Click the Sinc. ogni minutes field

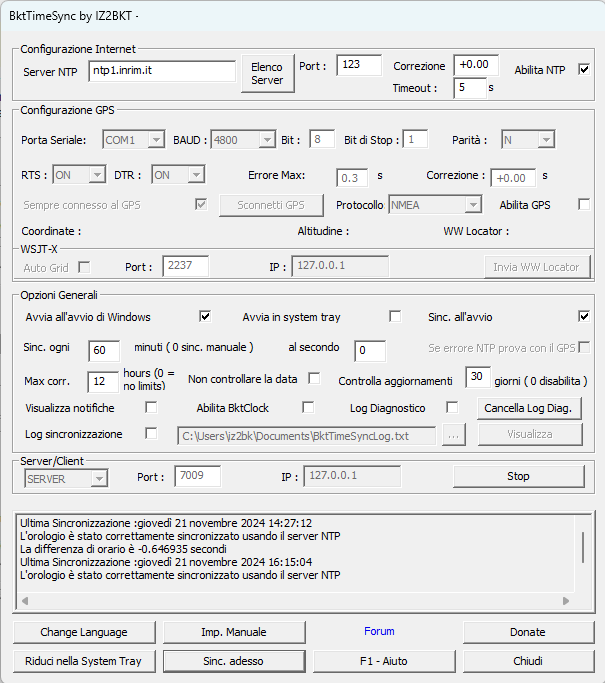click(104, 351)
